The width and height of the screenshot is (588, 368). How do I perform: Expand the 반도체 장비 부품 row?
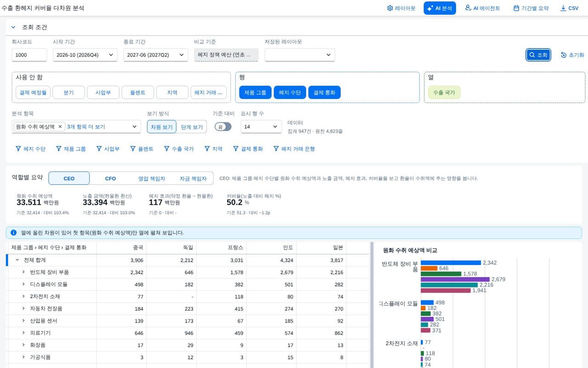(23, 272)
